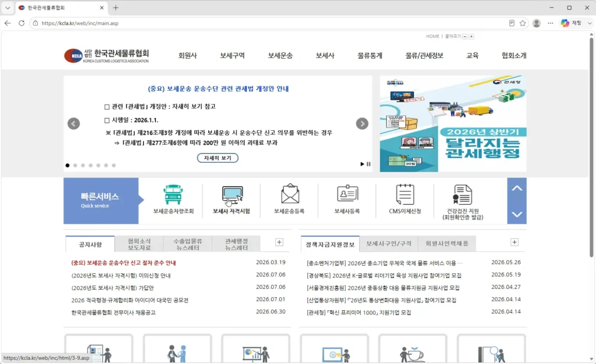Select the 공지사항 tab

(x=90, y=244)
